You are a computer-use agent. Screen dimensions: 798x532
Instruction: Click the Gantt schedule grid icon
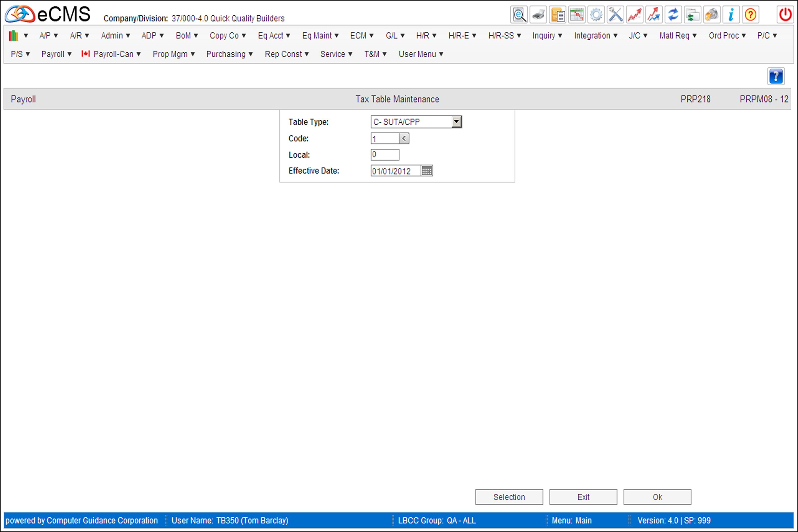click(577, 15)
